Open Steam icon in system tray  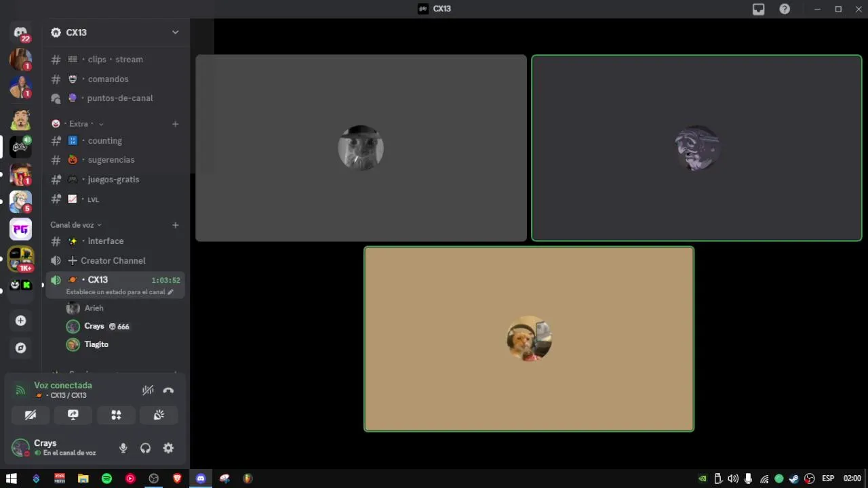point(794,479)
